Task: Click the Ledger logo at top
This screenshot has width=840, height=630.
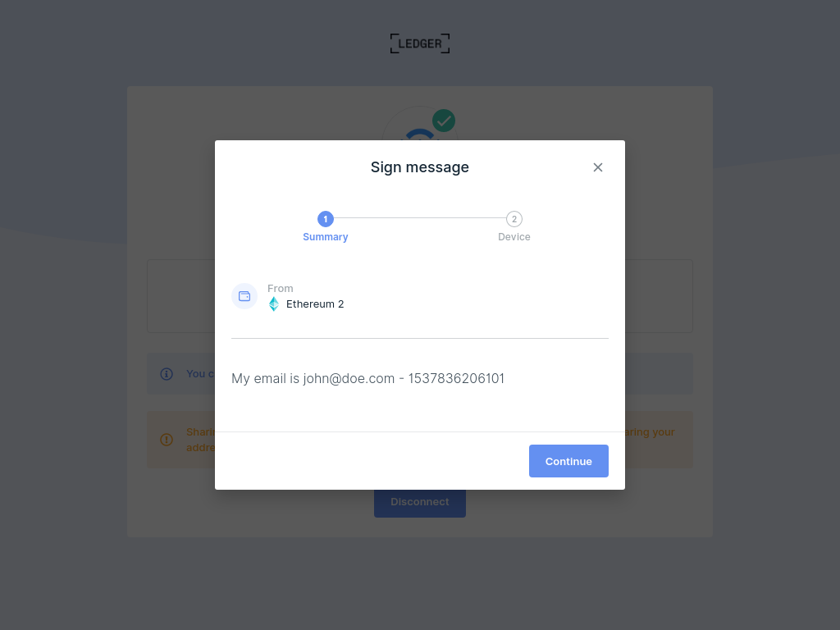Action: coord(420,43)
